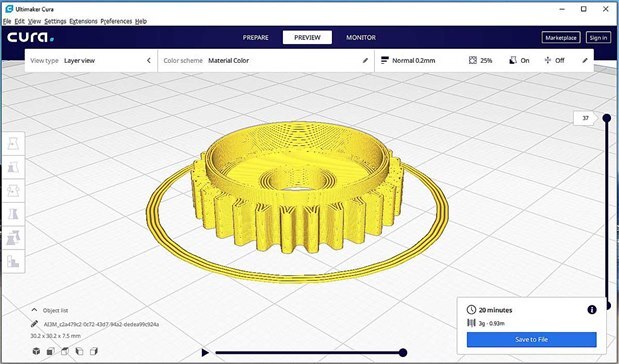Image resolution: width=619 pixels, height=364 pixels.
Task: Minimize the Ultimaker Cura window
Action: click(562, 9)
